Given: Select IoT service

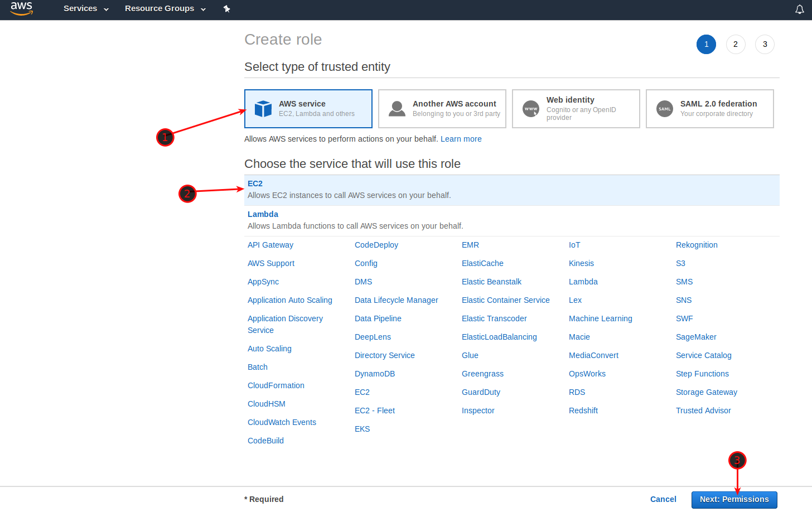Looking at the screenshot, I should pos(574,245).
